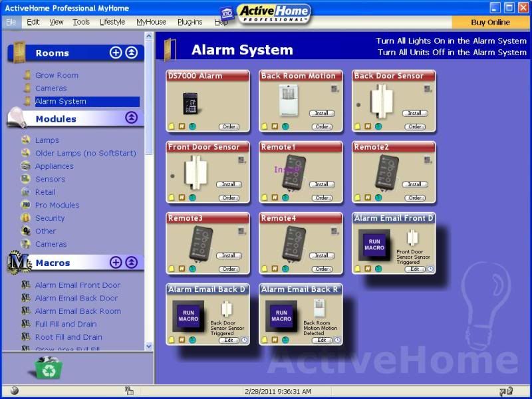Screen dimensions: 532x399
Task: Click Order on Back Room Motion card
Action: coord(322,126)
